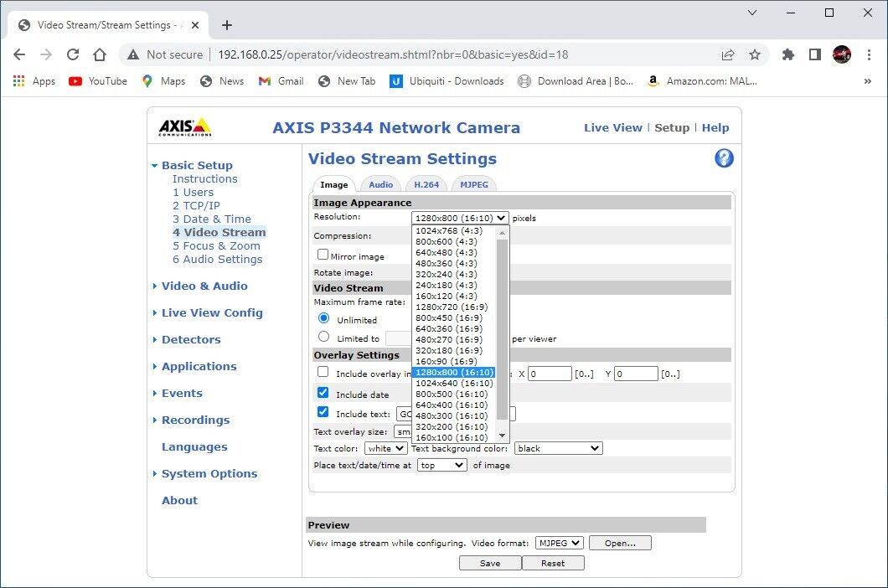Click the resolution list scrollbar thumb
This screenshot has height=588, width=888.
click(502, 329)
